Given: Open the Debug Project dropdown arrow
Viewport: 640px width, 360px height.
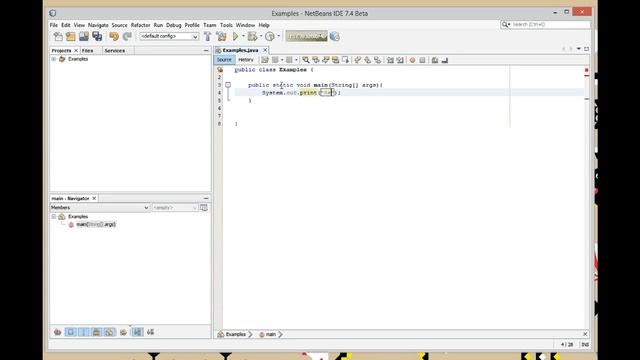Looking at the screenshot, I should 261,36.
